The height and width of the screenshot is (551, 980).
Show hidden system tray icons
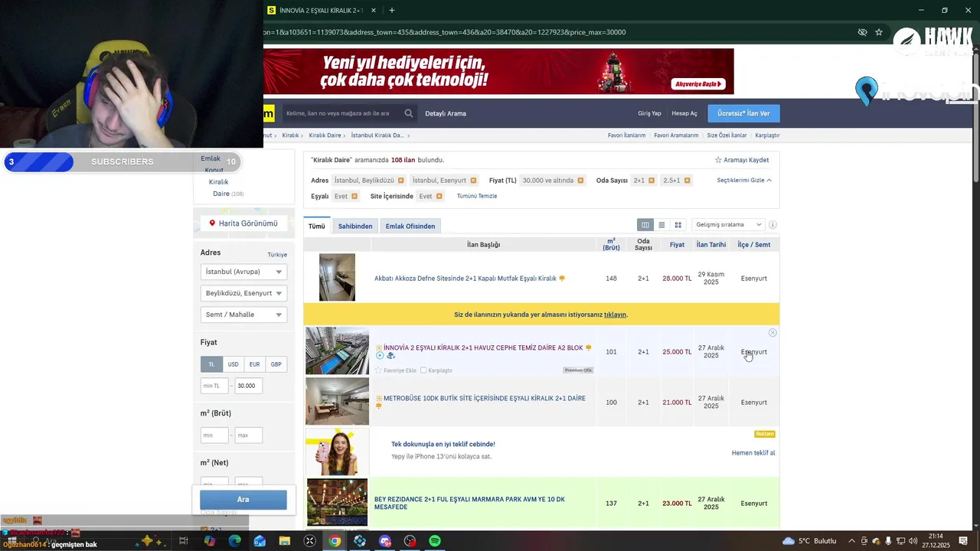pyautogui.click(x=851, y=541)
